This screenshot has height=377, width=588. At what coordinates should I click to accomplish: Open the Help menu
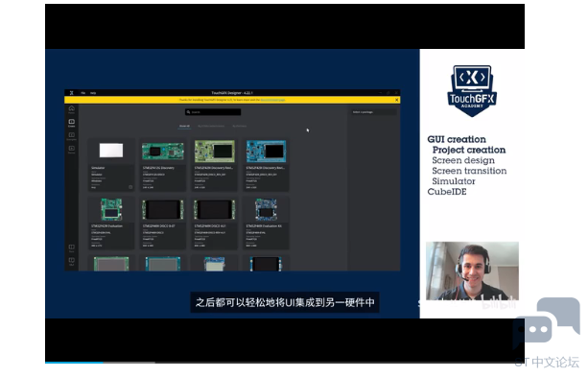(93, 93)
